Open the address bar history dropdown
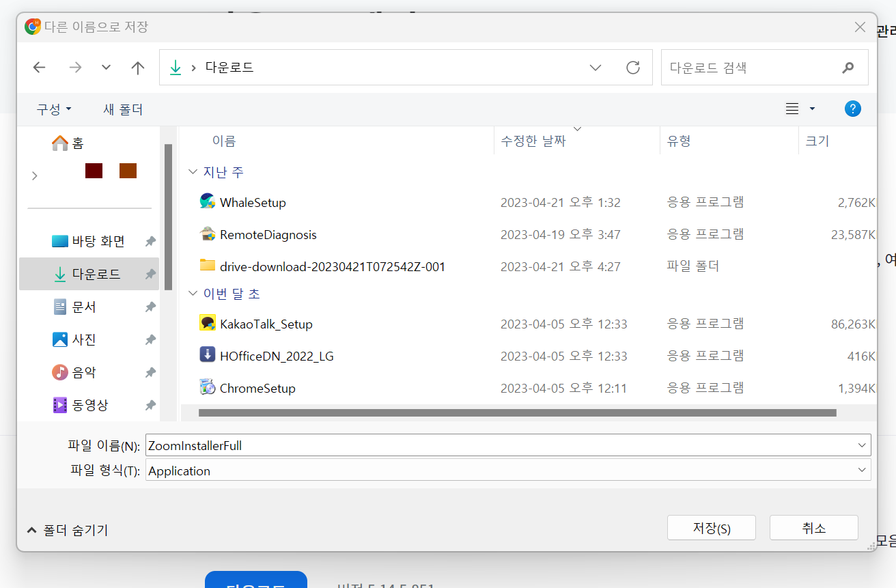 click(595, 67)
